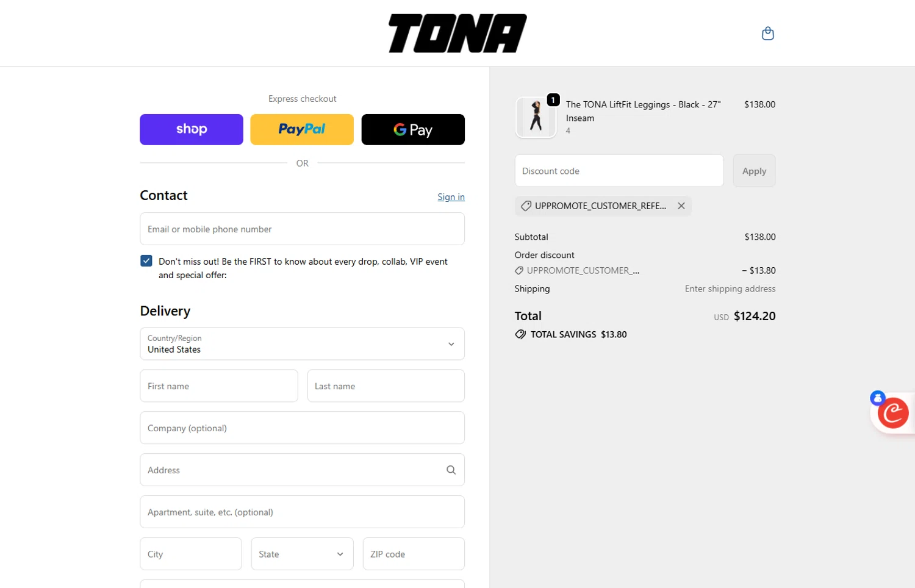Screen dimensions: 915x588
Task: Open the Sign in link
Action: coord(451,197)
